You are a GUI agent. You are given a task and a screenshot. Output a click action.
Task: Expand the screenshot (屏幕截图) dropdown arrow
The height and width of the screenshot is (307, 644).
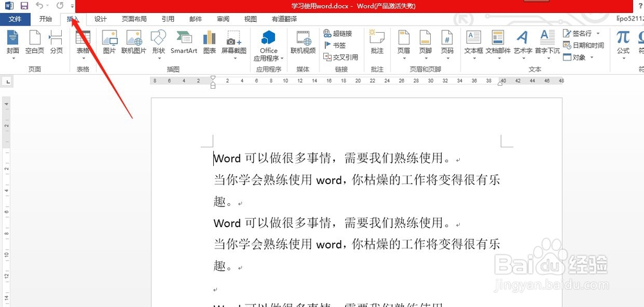[x=235, y=59]
